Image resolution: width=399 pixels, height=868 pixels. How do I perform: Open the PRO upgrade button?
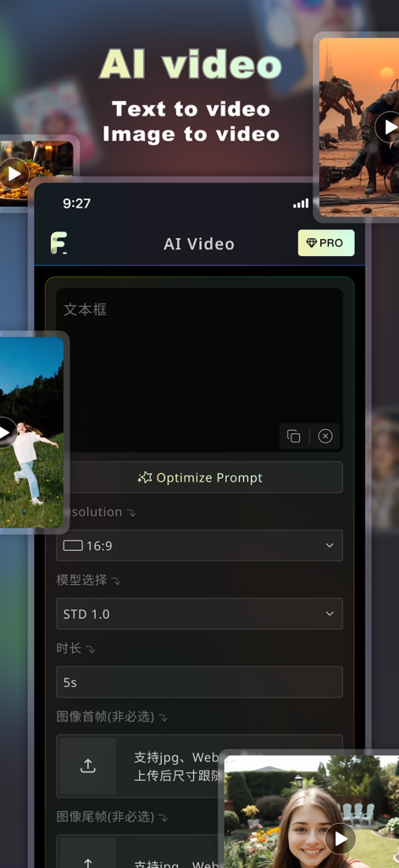[326, 243]
